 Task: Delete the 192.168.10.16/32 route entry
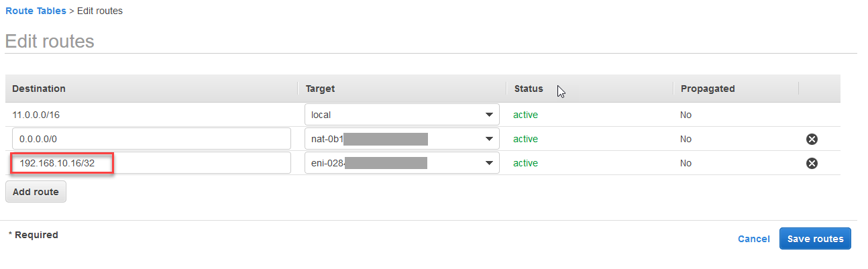pos(812,163)
